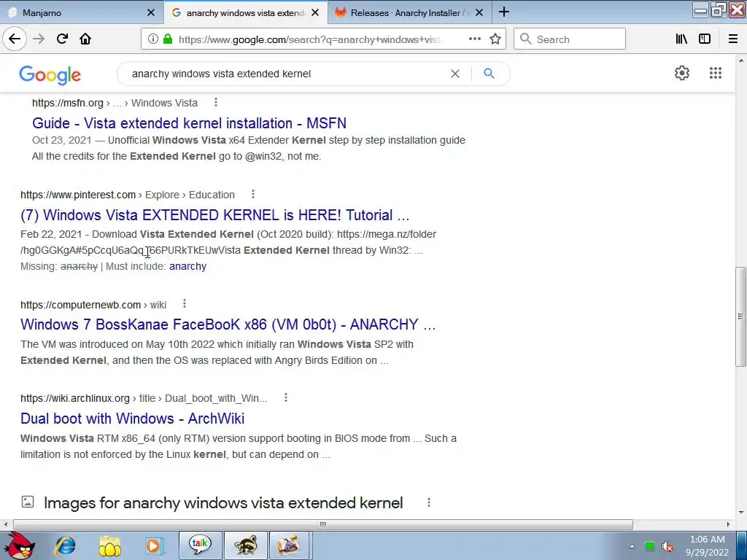Click the vertical scrollbar thumb

(740, 316)
